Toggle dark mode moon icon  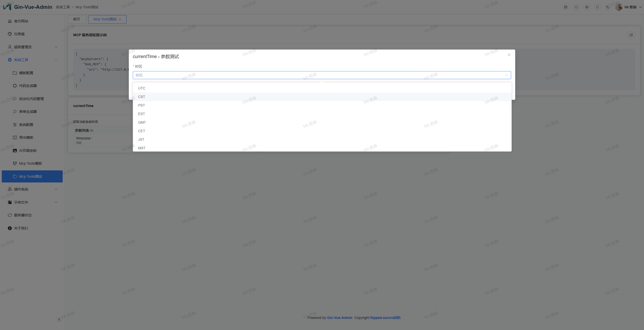(608, 7)
